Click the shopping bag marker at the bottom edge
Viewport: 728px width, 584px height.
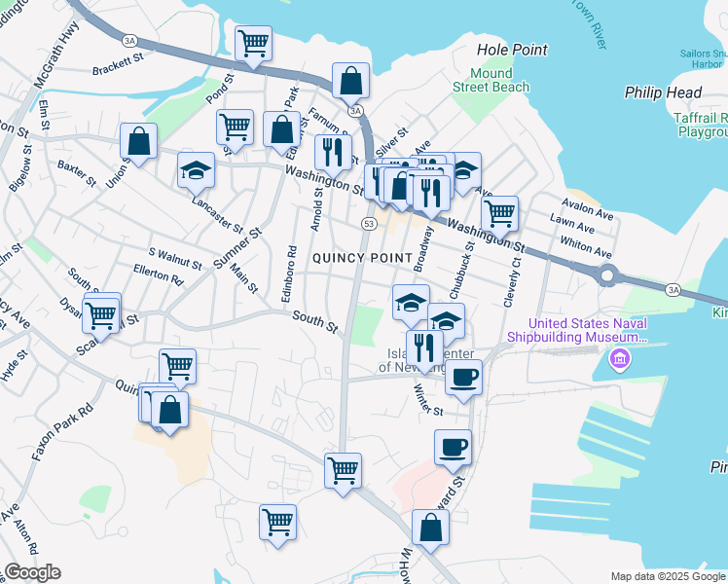tap(430, 529)
